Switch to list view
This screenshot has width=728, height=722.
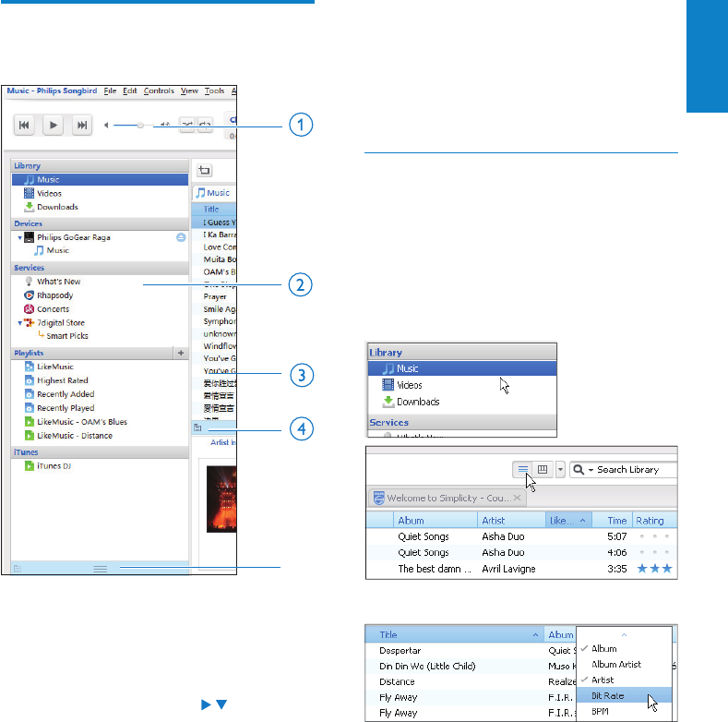pyautogui.click(x=523, y=470)
